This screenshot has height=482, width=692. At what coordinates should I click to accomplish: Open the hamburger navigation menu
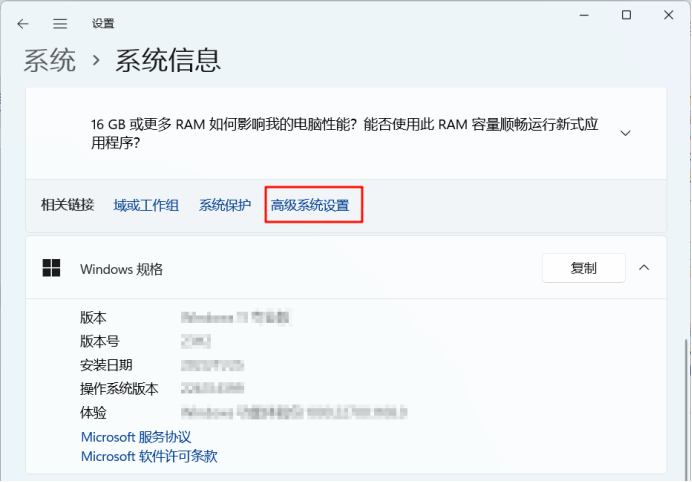[60, 23]
